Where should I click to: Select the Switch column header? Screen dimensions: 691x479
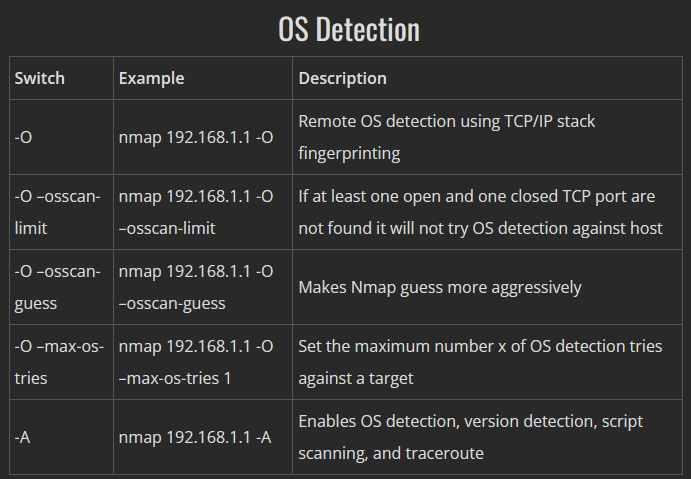coord(40,78)
